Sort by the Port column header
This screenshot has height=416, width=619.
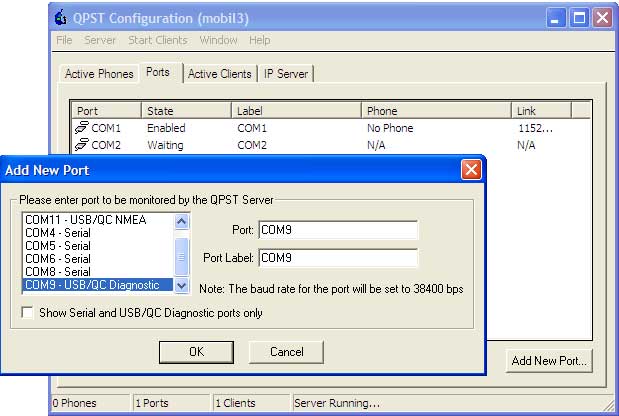pyautogui.click(x=106, y=111)
